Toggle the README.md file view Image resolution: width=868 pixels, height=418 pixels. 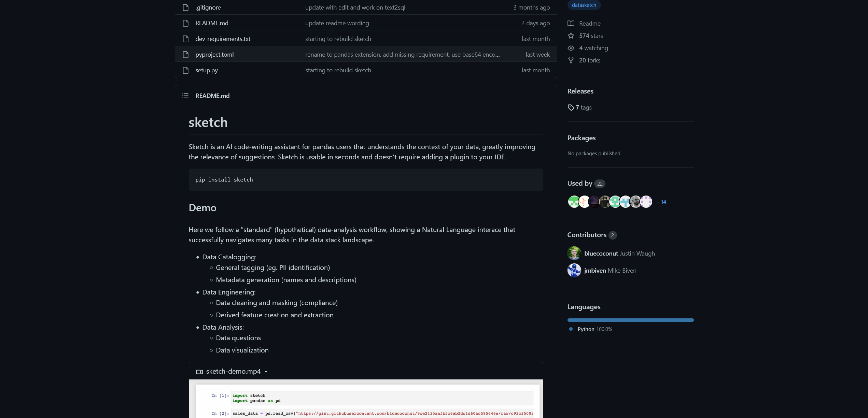[x=185, y=95]
